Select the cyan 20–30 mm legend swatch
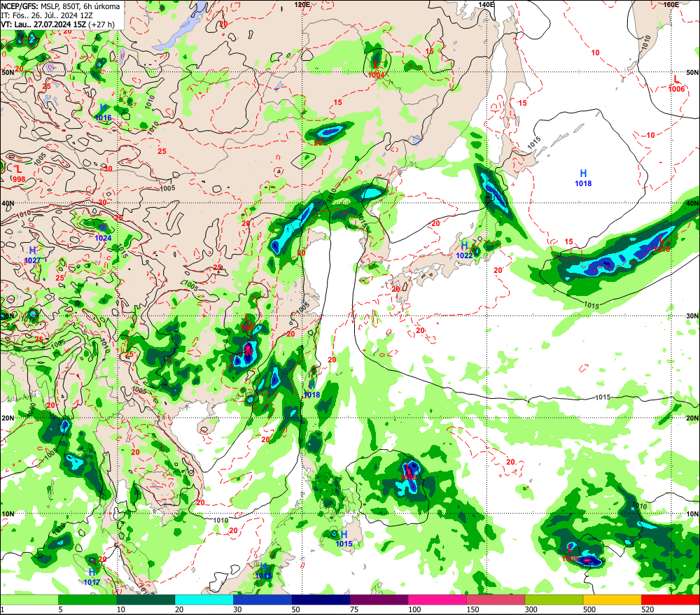This screenshot has width=700, height=615. click(204, 600)
